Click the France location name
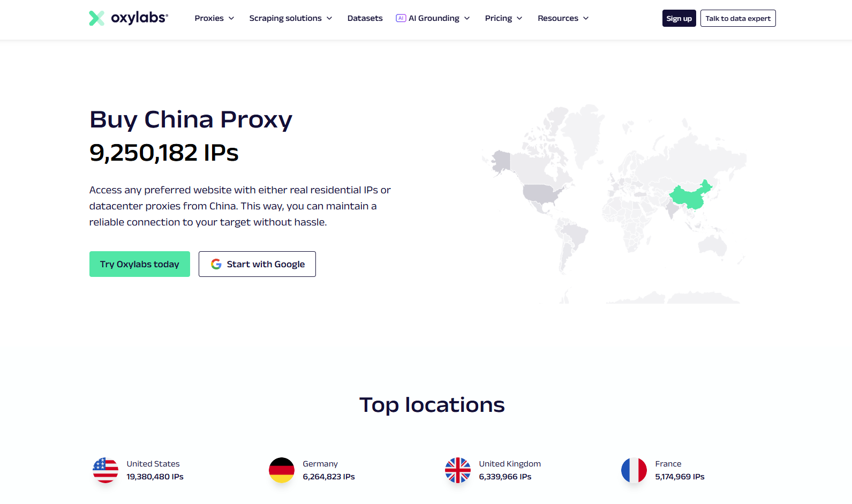Screen dimensions: 852x504 coord(668,464)
